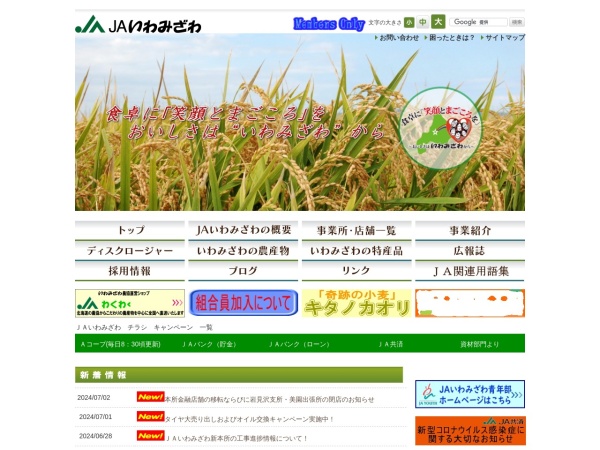
Task: Click the 新着情報 section header
Action: (239, 375)
